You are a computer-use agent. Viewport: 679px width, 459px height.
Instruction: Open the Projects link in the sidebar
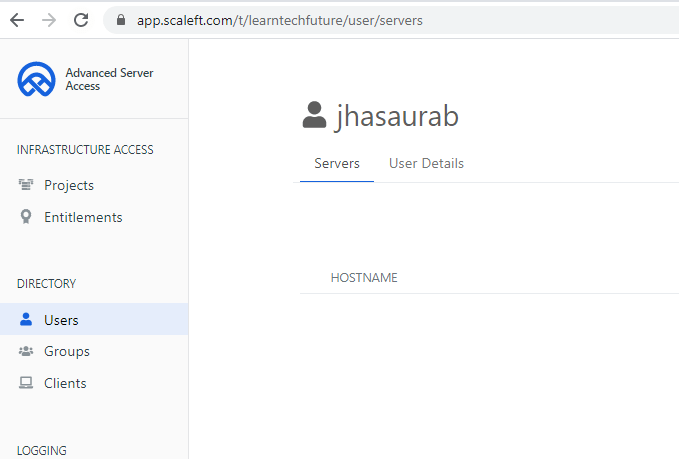coord(69,185)
